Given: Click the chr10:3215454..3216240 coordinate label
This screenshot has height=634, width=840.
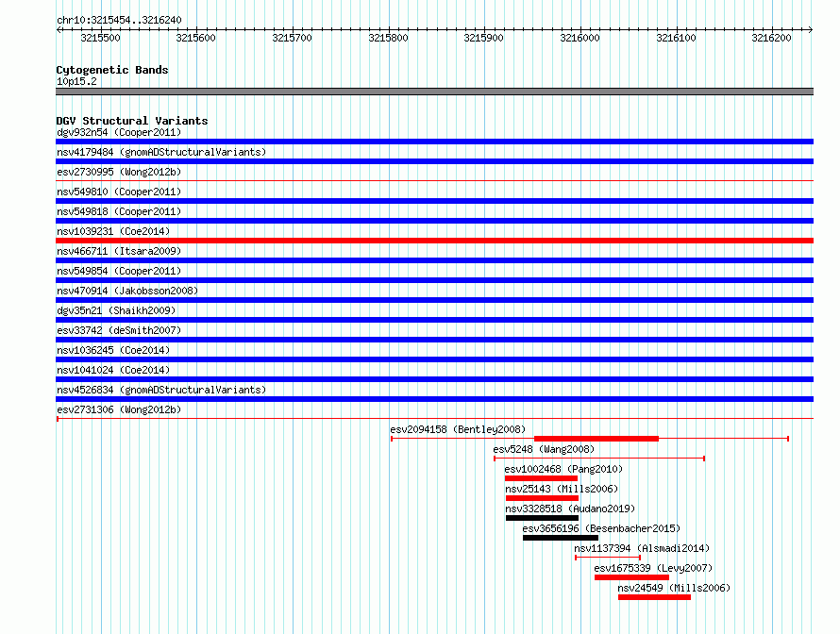Looking at the screenshot, I should point(119,20).
